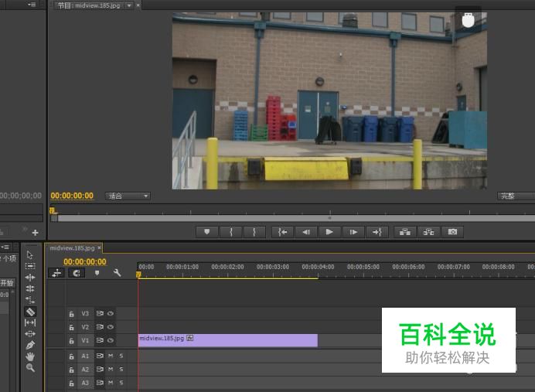Select the Hand tool
This screenshot has width=535, height=392.
[30, 356]
